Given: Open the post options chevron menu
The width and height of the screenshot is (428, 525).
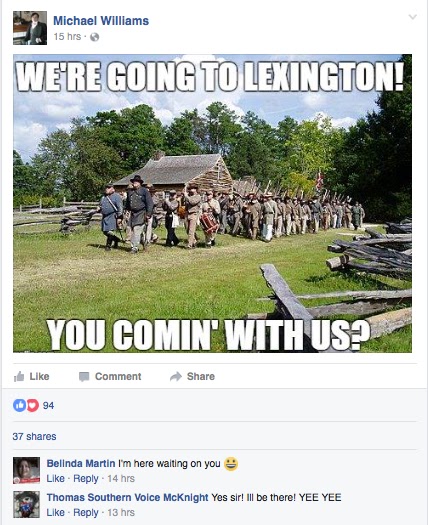Looking at the screenshot, I should (413, 17).
